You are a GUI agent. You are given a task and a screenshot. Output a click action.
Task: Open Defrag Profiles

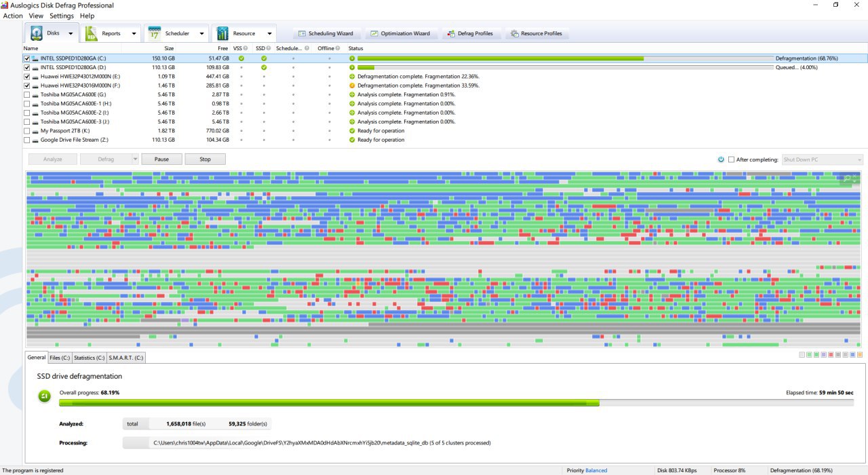[x=471, y=33]
